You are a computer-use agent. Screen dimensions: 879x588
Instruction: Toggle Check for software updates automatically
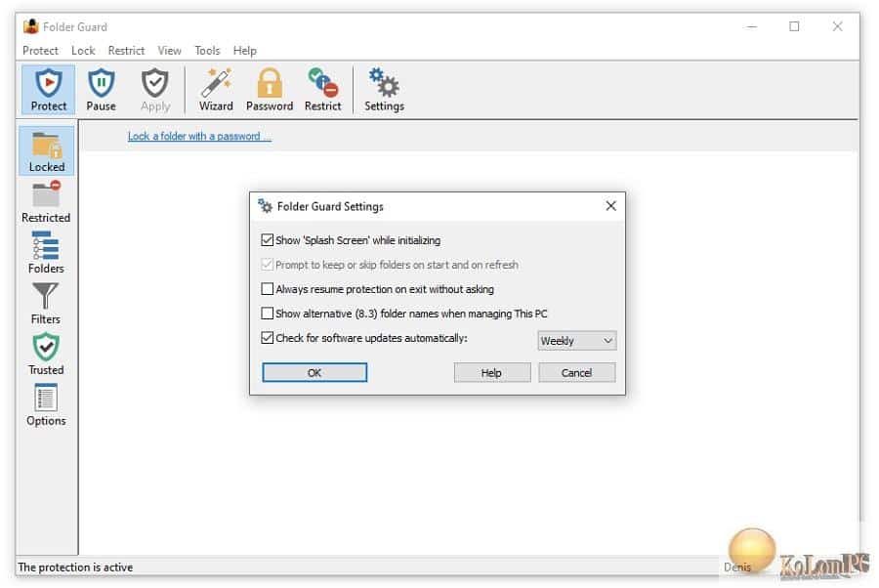(x=268, y=337)
